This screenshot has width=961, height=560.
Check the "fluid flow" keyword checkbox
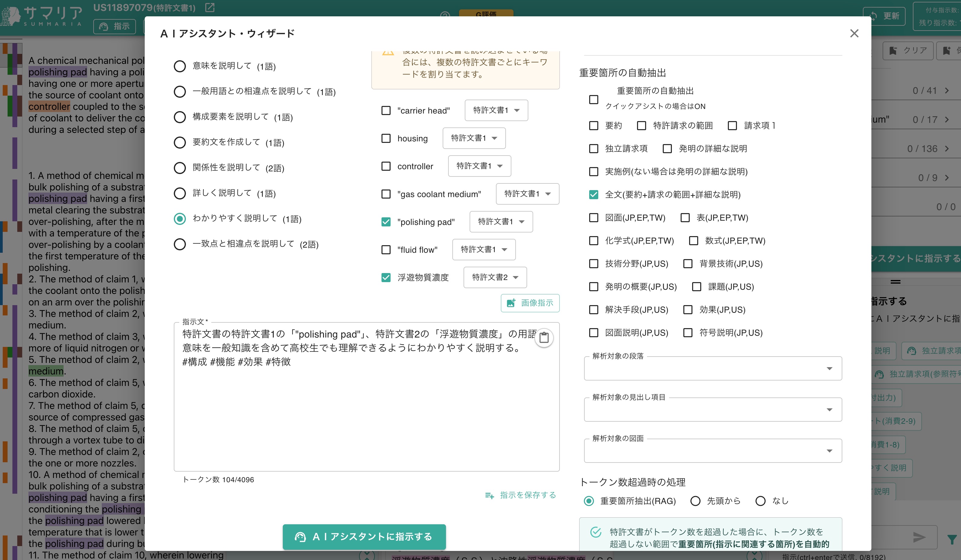pos(386,250)
